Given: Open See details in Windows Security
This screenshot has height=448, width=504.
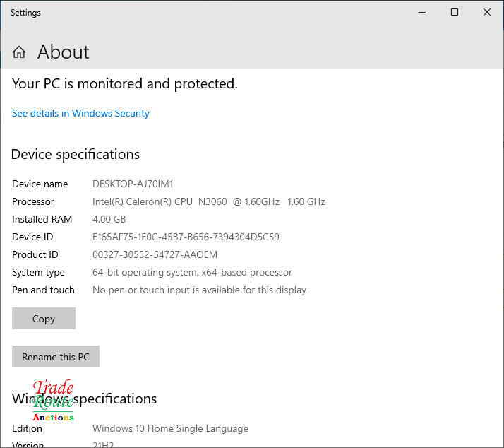Looking at the screenshot, I should 80,113.
